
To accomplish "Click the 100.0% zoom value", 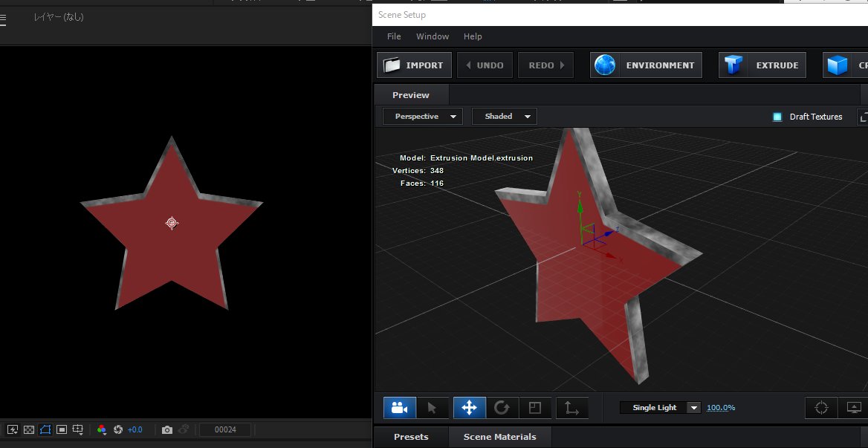I will 720,407.
